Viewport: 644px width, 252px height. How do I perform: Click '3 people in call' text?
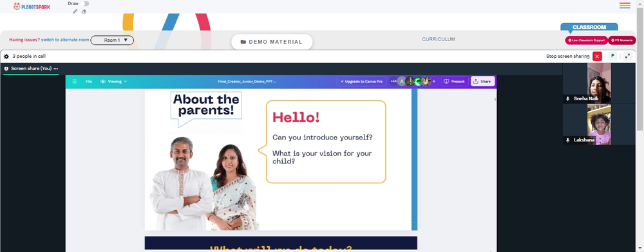coord(29,57)
